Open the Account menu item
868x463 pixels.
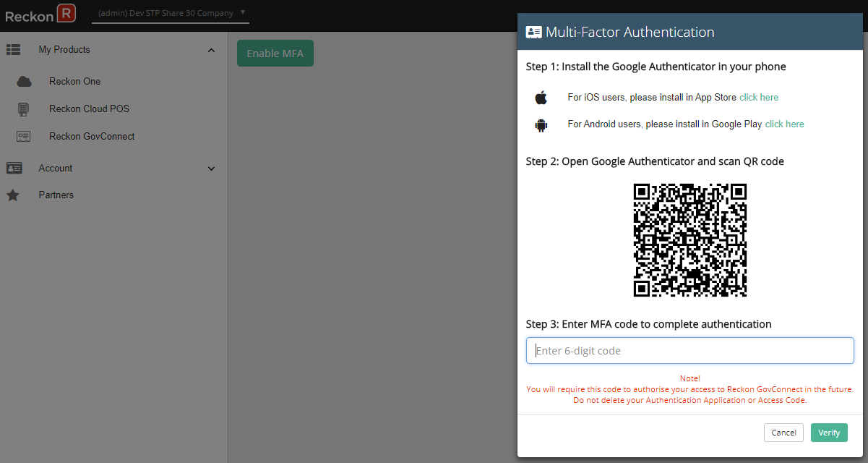56,168
